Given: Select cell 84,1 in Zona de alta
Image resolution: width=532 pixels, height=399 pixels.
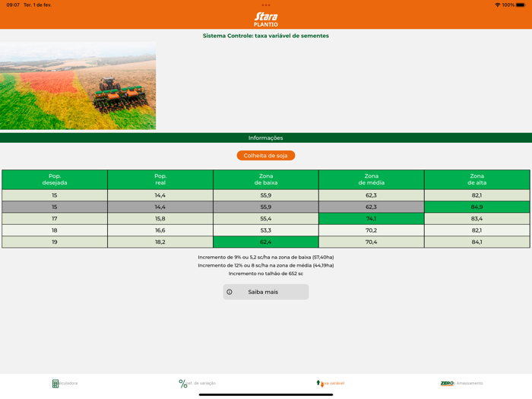Looking at the screenshot, I should pyautogui.click(x=477, y=242).
